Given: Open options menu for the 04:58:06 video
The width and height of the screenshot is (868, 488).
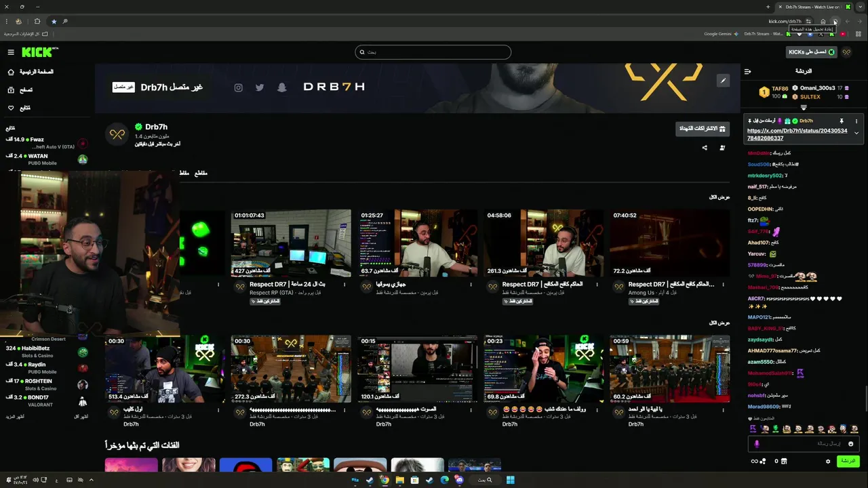Looking at the screenshot, I should [x=597, y=285].
